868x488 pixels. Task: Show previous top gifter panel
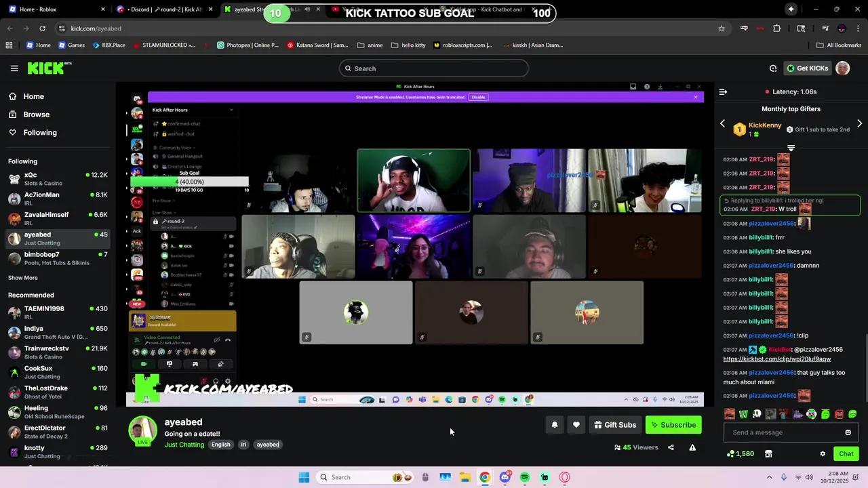722,123
